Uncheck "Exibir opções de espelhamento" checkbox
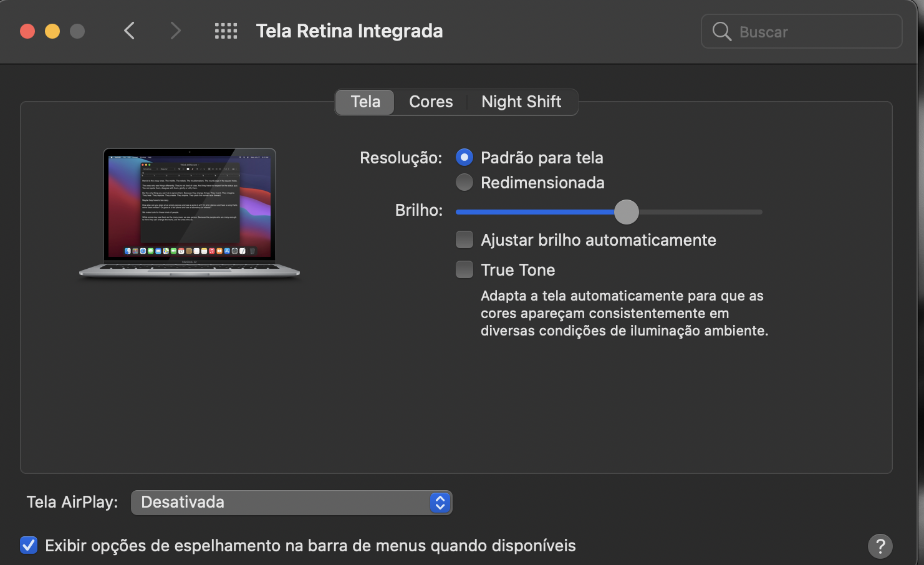This screenshot has width=924, height=565. tap(29, 546)
